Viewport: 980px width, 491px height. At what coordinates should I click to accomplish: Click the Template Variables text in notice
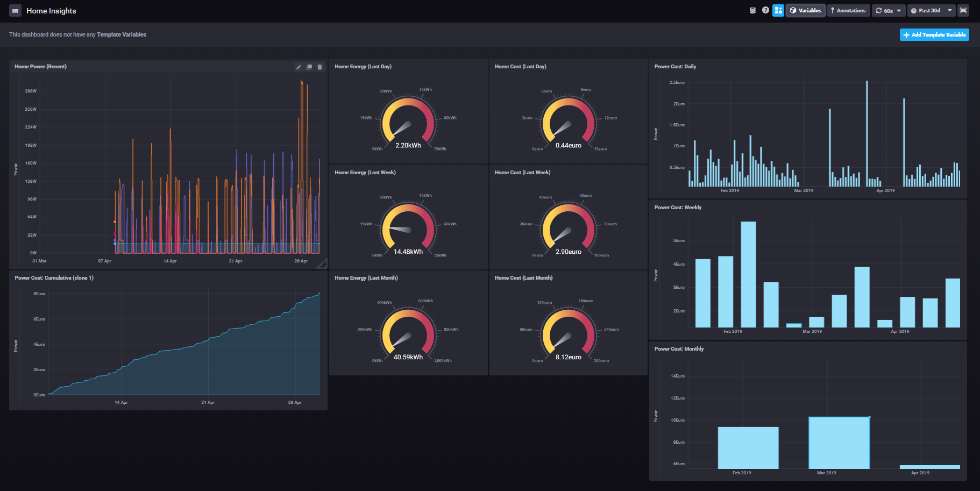[x=122, y=34]
